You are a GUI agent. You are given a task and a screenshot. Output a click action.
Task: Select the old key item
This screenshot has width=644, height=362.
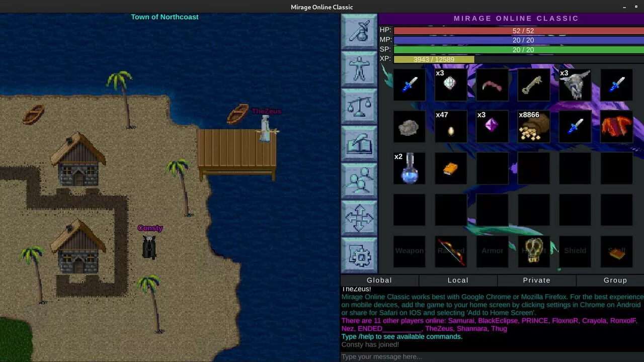534,85
